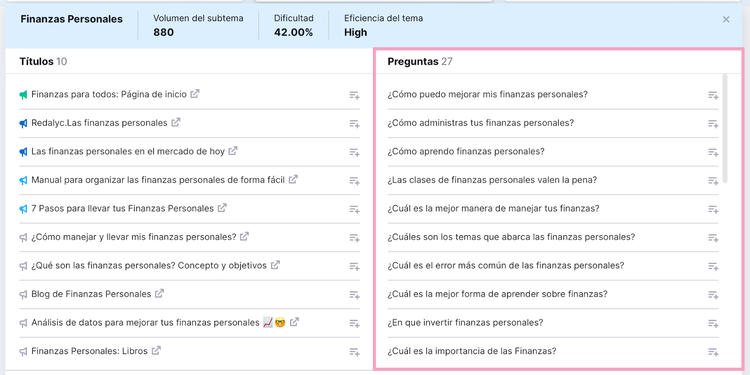Viewport: 750px width, 375px height.
Task: Click question '¿Cómo puedo mejorar mis finanzas personales?'
Action: pyautogui.click(x=487, y=94)
